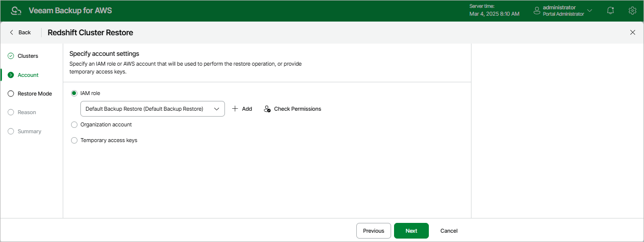644x242 pixels.
Task: Open the notifications bell
Action: click(x=610, y=11)
